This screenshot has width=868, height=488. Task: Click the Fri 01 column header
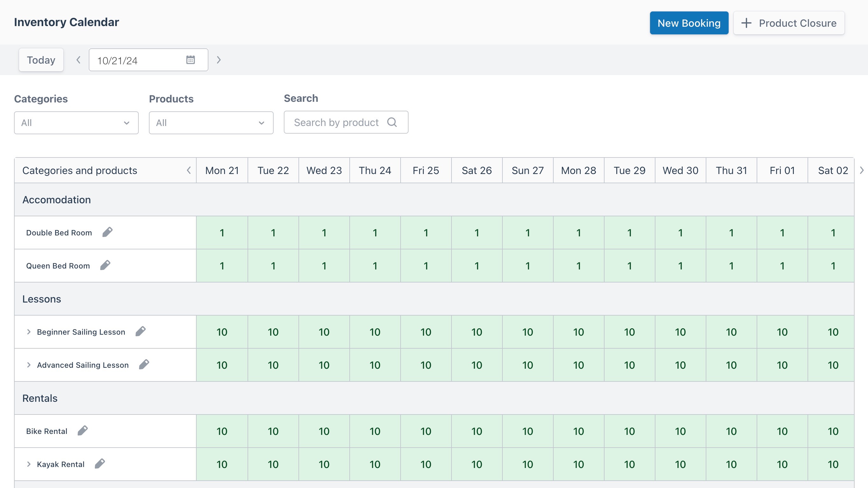(x=782, y=171)
